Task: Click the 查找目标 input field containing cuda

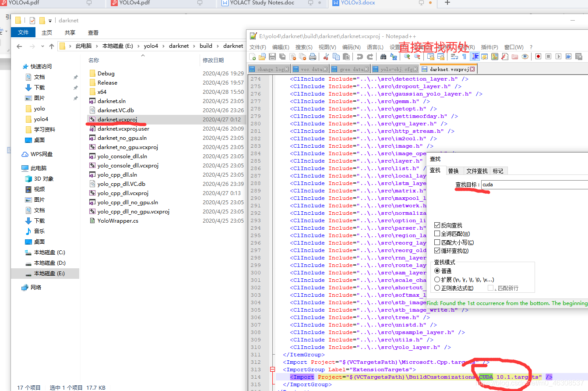Action: tap(534, 185)
